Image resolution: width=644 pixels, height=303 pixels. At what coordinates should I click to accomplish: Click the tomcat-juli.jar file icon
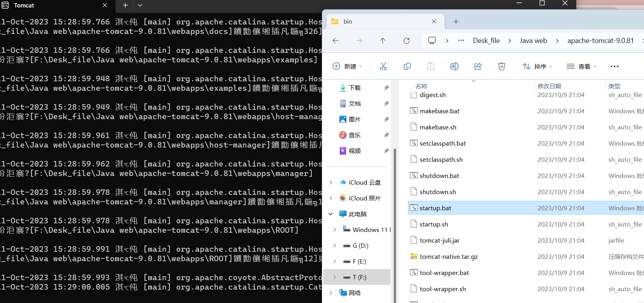[x=414, y=240]
